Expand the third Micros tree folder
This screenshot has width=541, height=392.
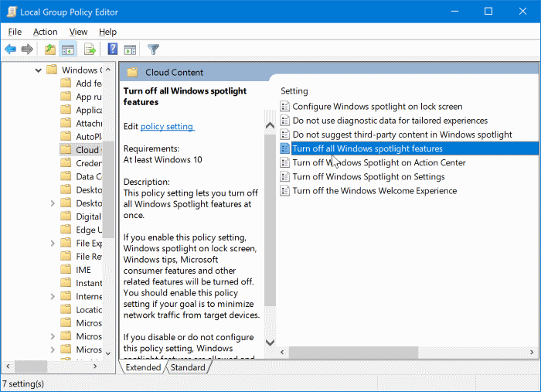pos(53,349)
